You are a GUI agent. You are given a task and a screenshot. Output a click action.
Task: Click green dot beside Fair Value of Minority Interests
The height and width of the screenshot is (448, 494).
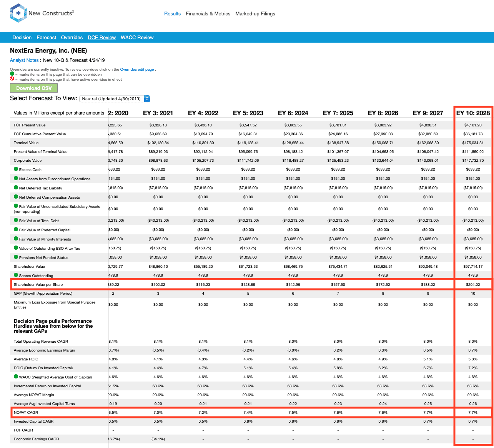point(16,239)
